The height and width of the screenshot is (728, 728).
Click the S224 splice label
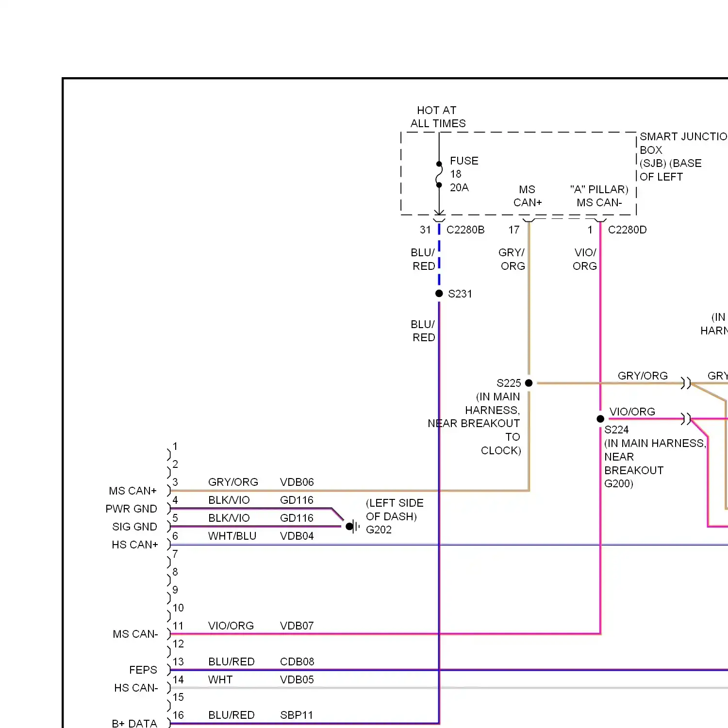616,430
